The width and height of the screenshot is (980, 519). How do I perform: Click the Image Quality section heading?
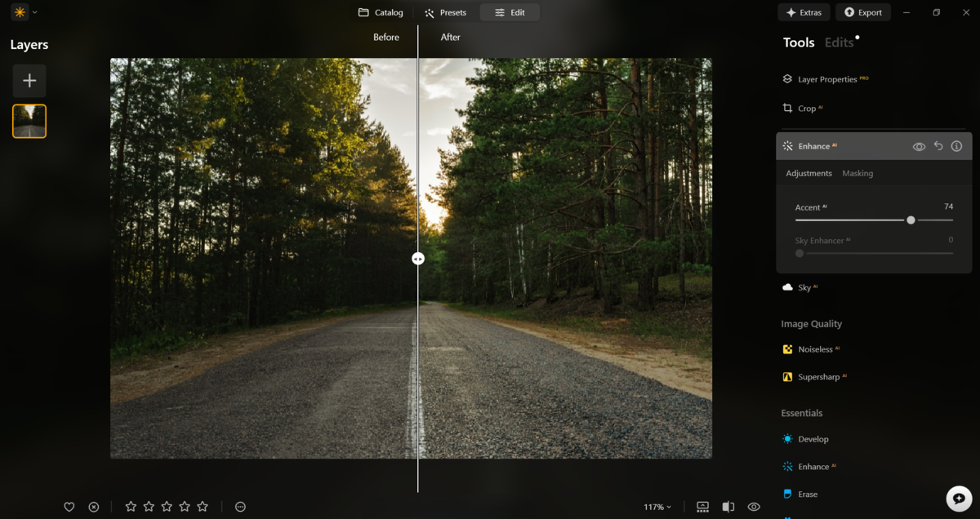coord(812,324)
